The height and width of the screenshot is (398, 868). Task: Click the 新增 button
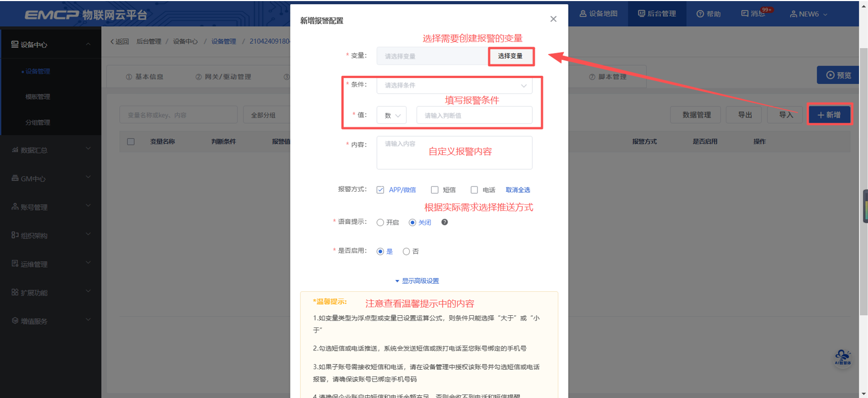click(829, 115)
